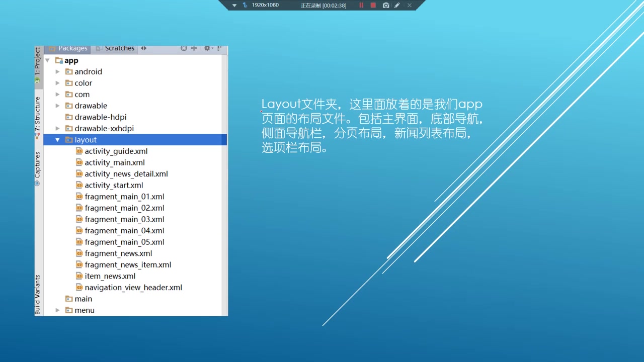
Task: Open the Z: Structure side tab
Action: 38,118
